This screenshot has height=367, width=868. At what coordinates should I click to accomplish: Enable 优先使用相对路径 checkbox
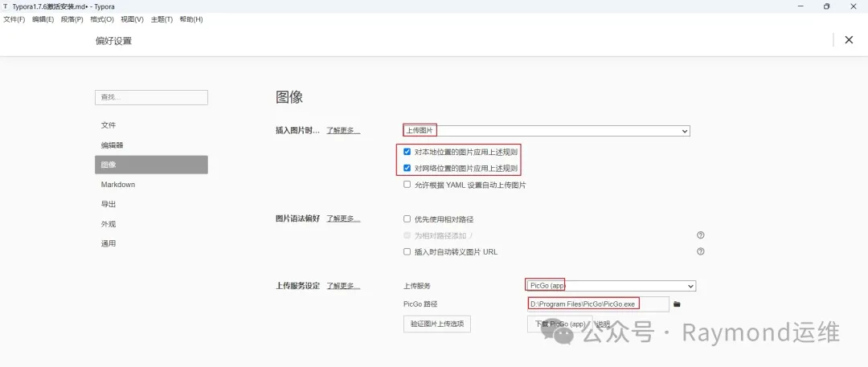(407, 219)
